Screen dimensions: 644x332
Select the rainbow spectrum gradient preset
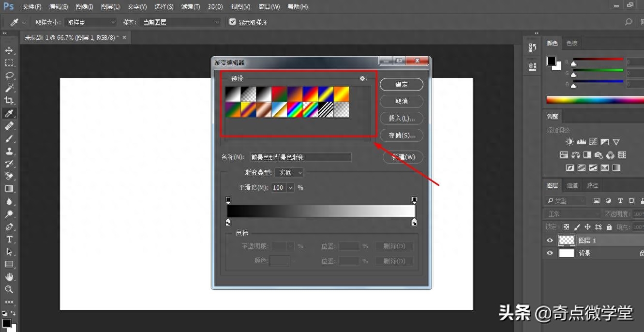pos(295,110)
